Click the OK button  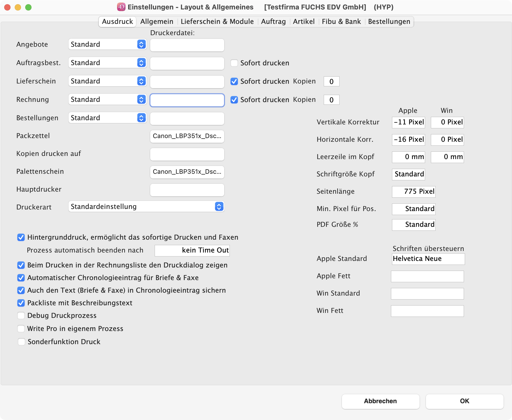pyautogui.click(x=464, y=401)
